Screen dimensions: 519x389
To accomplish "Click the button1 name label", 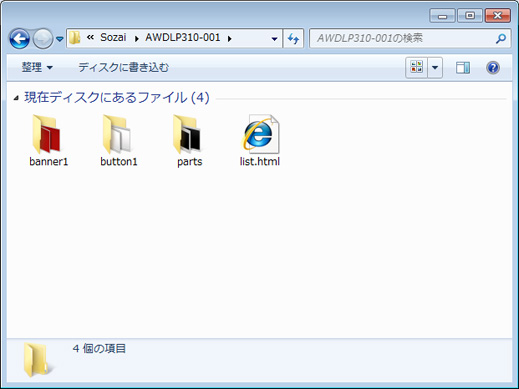I will 119,162.
